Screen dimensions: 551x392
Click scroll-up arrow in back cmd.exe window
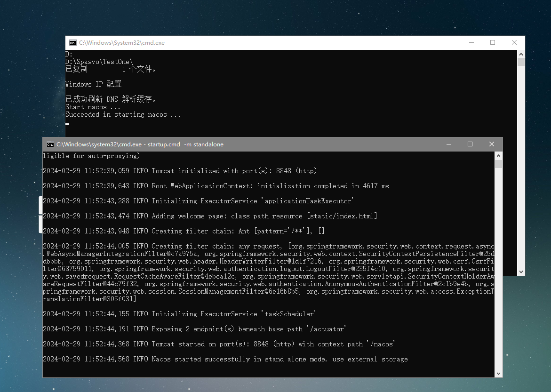coord(521,54)
